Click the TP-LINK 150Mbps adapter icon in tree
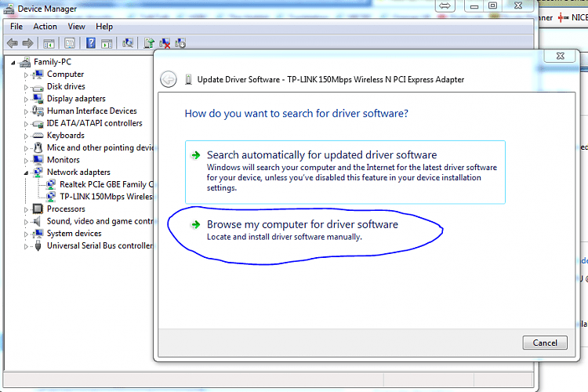This screenshot has height=392, width=588. (x=51, y=197)
